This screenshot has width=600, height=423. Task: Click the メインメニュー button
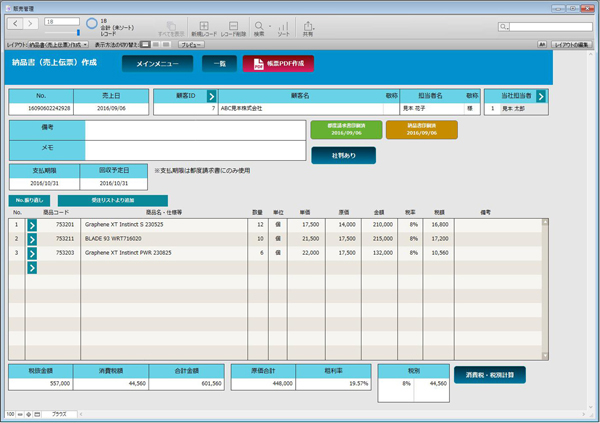tap(157, 64)
